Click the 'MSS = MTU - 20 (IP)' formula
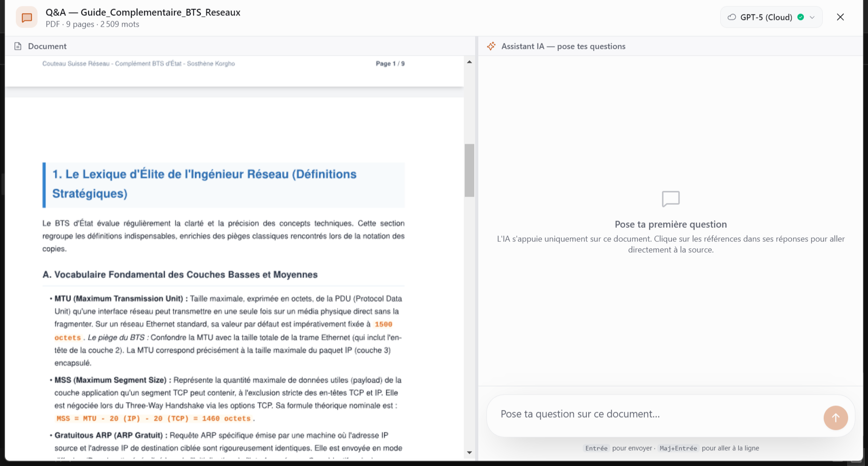 [x=153, y=419]
